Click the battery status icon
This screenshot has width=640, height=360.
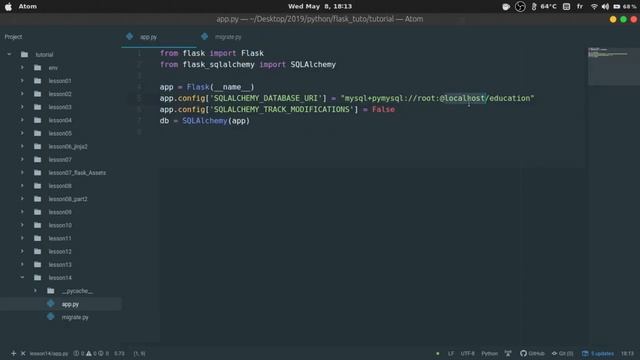pos(617,7)
